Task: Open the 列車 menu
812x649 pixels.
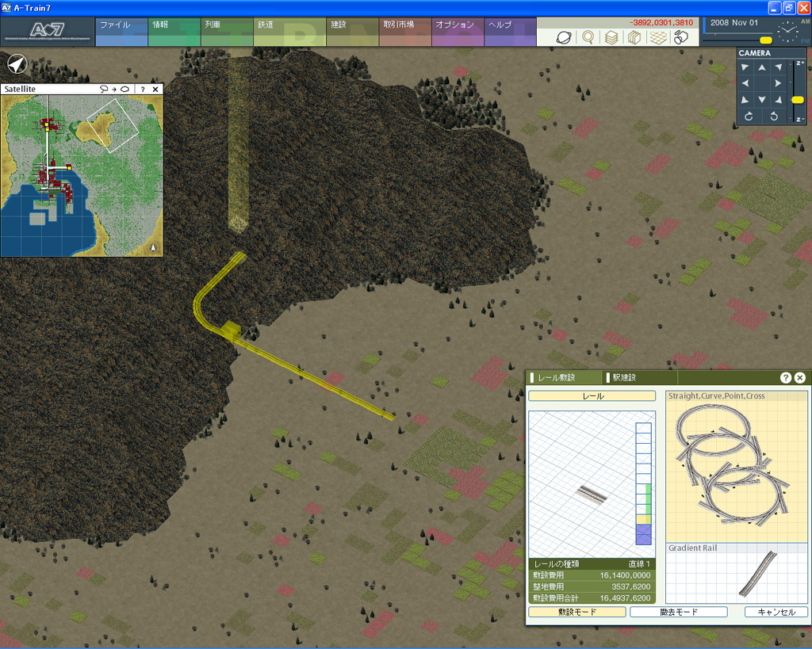Action: click(227, 32)
